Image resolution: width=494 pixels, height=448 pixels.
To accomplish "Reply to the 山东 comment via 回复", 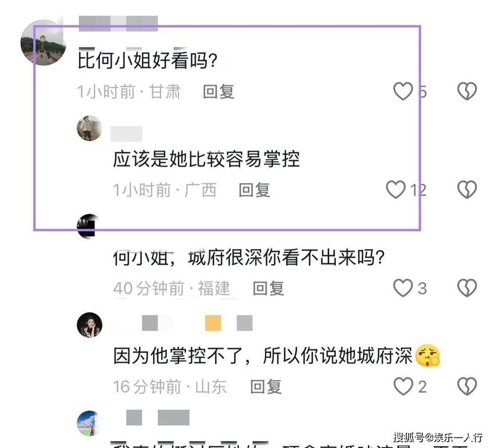I will coord(266,387).
